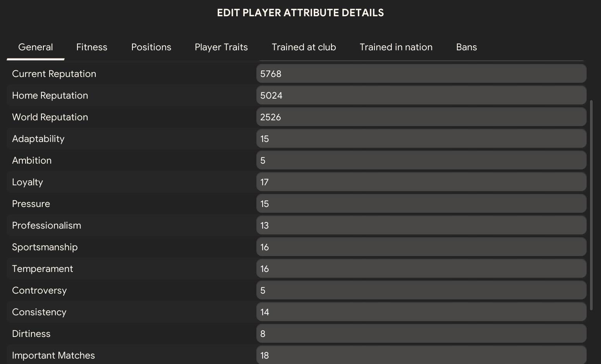Image resolution: width=601 pixels, height=364 pixels.
Task: Edit the Temperament field
Action: (x=421, y=269)
